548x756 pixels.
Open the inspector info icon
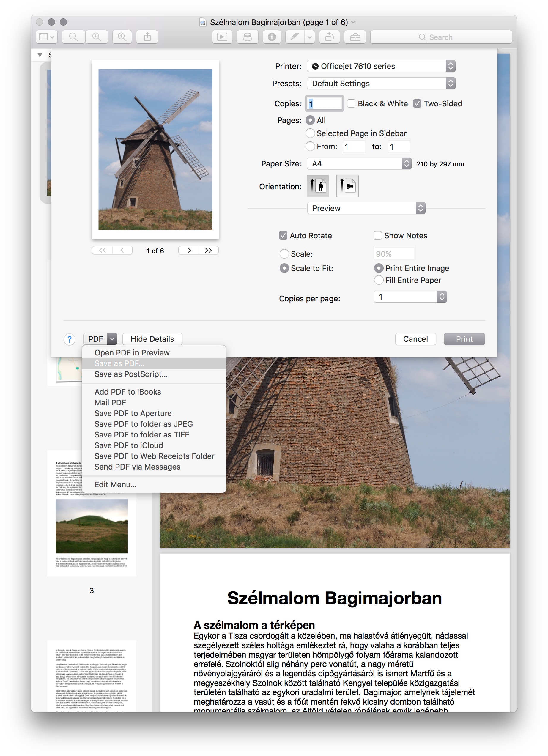[x=272, y=37]
